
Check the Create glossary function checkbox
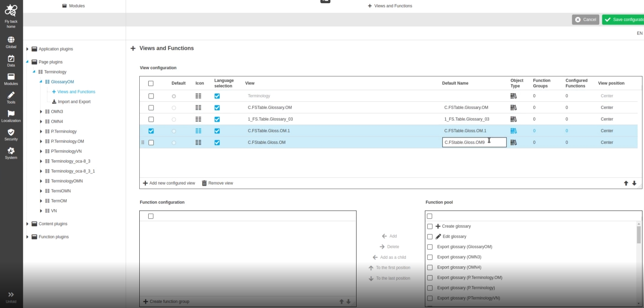click(x=430, y=227)
